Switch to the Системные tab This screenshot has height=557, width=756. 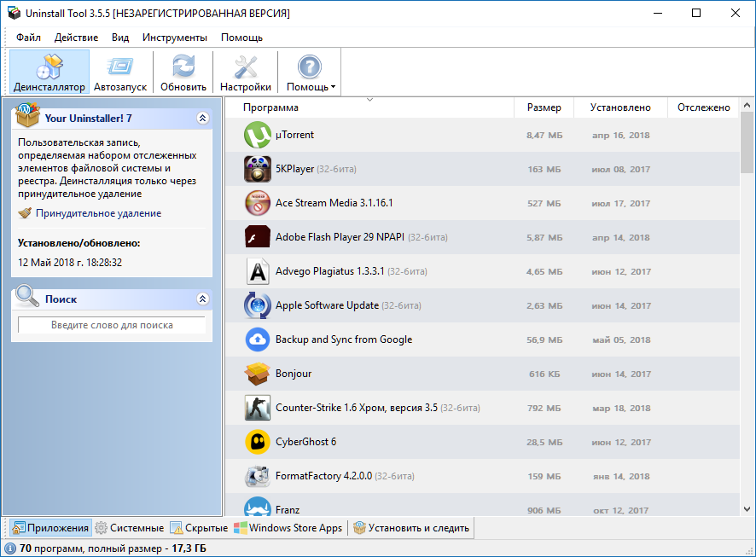coord(130,528)
